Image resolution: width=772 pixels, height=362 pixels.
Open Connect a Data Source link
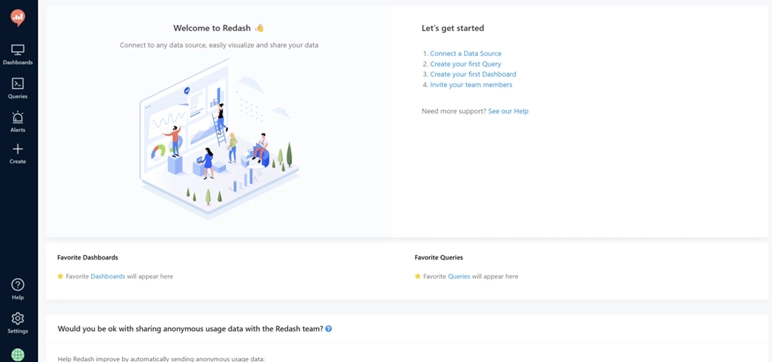[466, 54]
